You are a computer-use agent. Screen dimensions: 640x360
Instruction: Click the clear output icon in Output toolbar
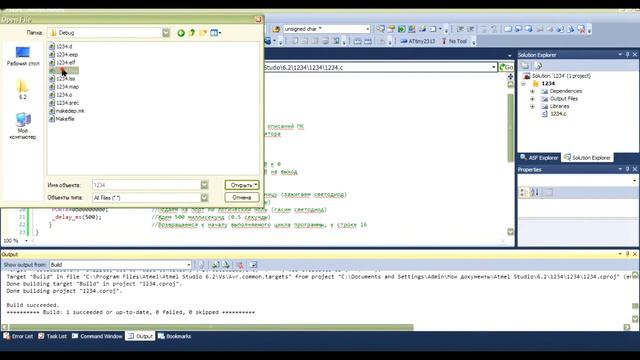click(240, 265)
